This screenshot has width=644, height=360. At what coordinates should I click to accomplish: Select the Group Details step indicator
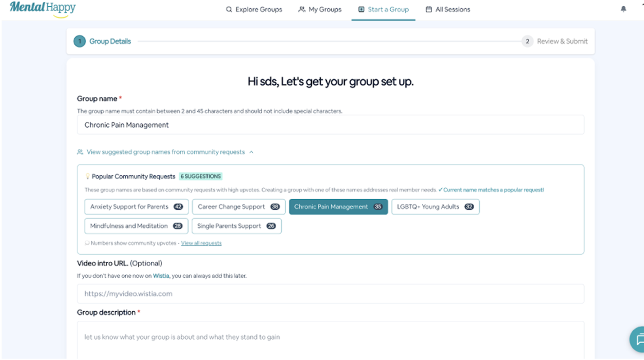79,41
